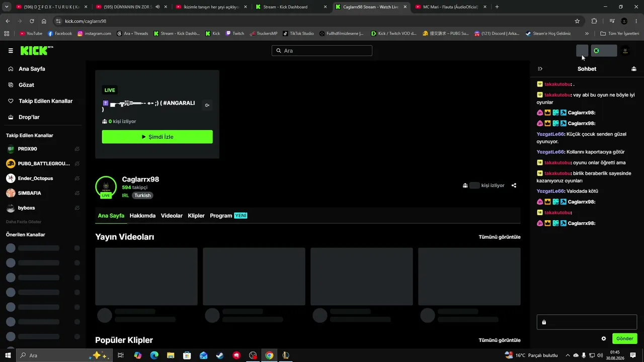This screenshot has height=362, width=644.
Task: Expand more followed channels with Daha Fazla Göster
Action: 24,222
